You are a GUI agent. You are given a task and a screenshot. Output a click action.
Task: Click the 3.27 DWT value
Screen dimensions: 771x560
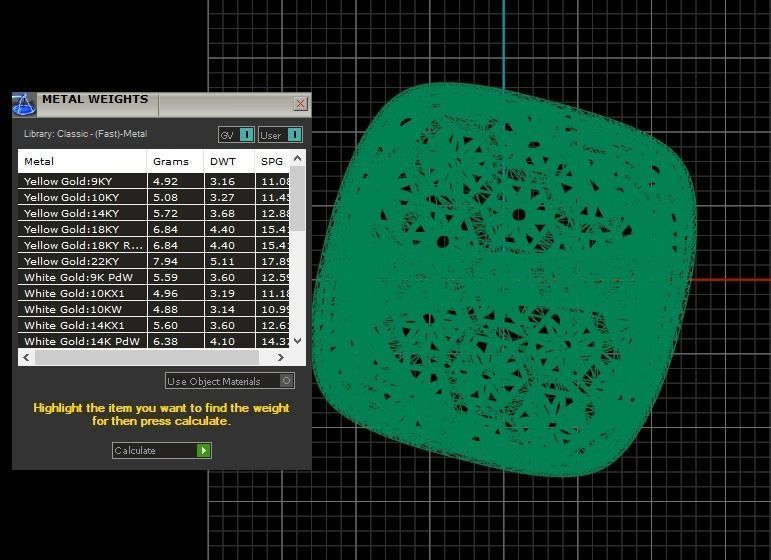click(x=223, y=198)
